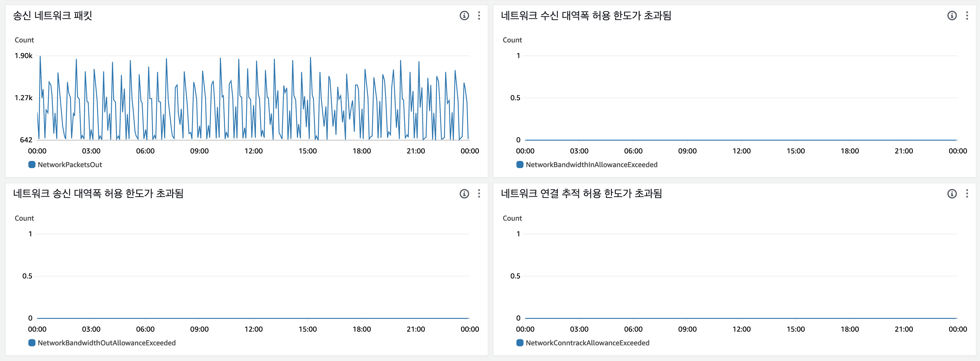Click the 네트워크 연결 추적 허용 한도가 초과됨 title

pos(581,194)
